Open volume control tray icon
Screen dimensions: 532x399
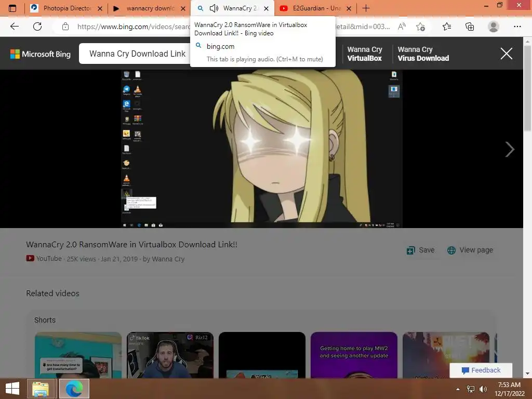[x=483, y=389]
